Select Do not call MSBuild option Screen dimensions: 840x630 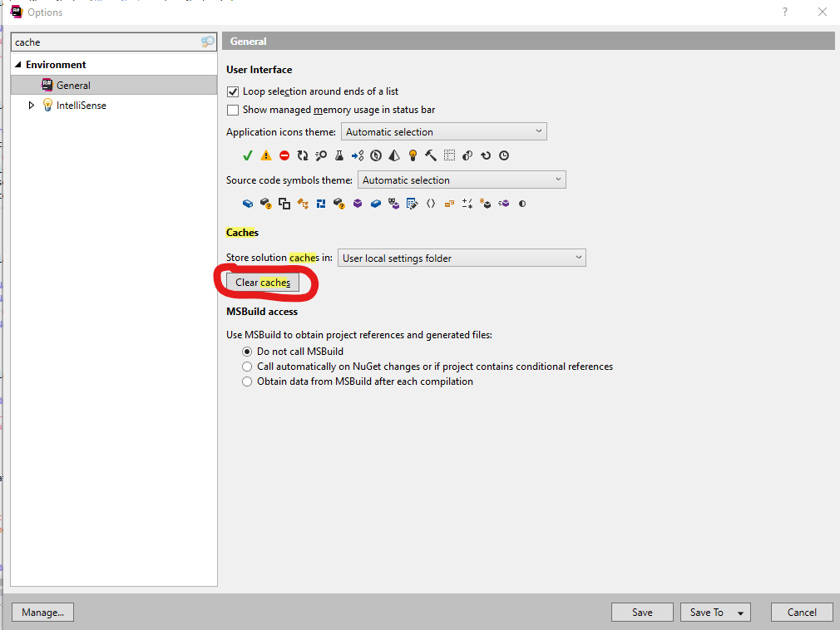point(247,352)
